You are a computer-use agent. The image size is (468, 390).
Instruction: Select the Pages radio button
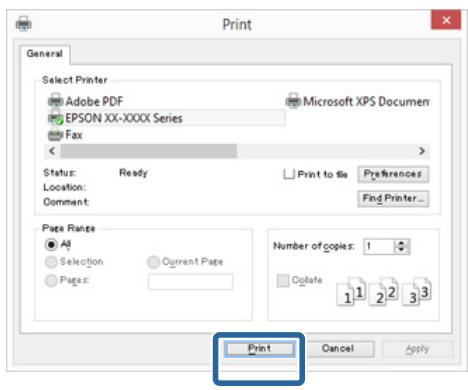pos(51,281)
